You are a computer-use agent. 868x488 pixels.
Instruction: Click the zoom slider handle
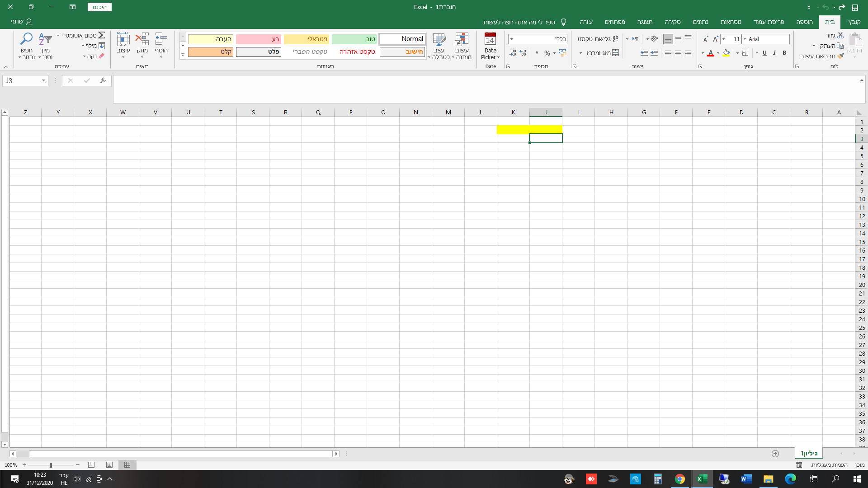pos(51,465)
